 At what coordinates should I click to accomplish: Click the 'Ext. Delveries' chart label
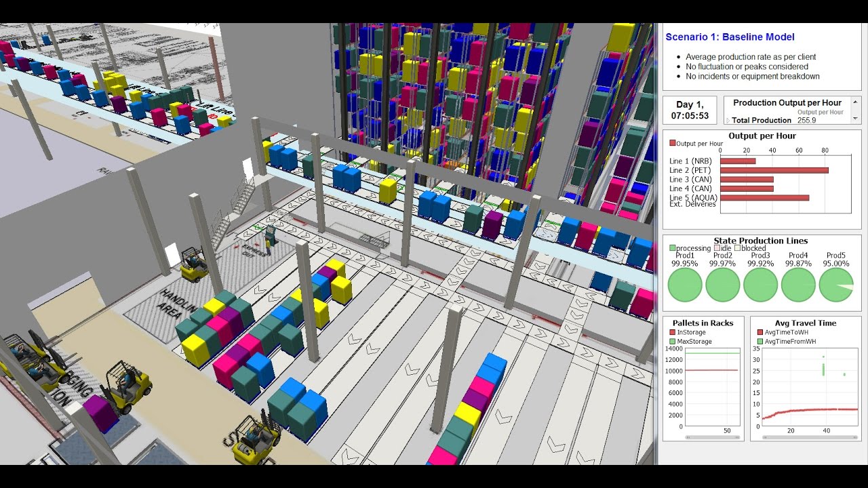click(x=692, y=204)
